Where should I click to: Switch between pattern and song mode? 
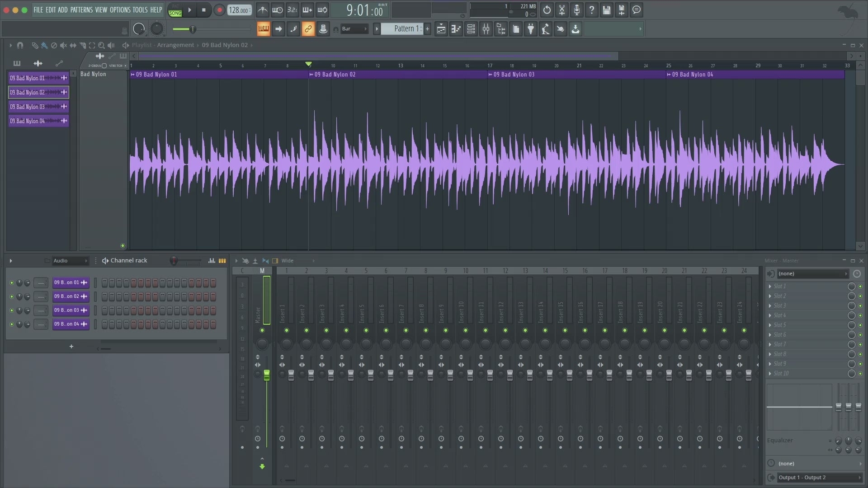click(175, 10)
